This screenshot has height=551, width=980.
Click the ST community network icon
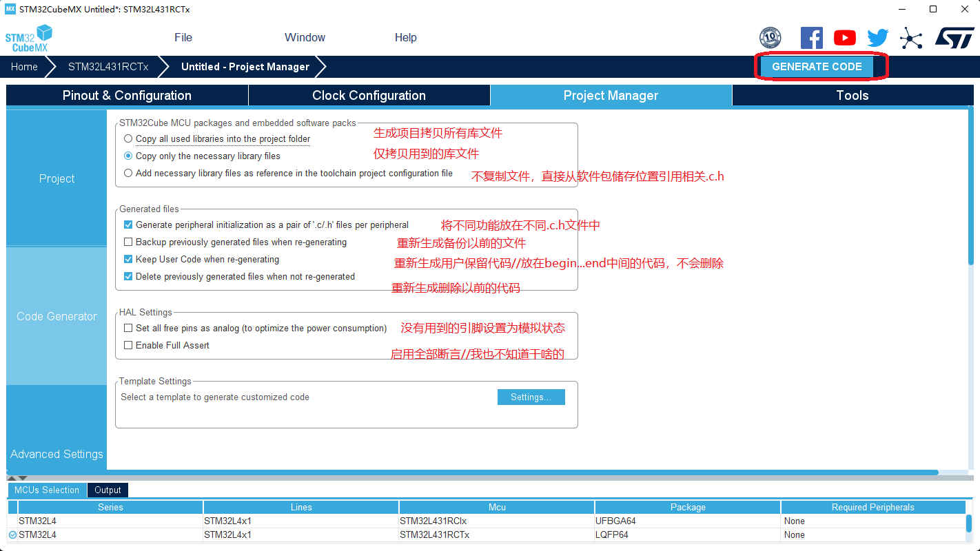click(x=911, y=38)
